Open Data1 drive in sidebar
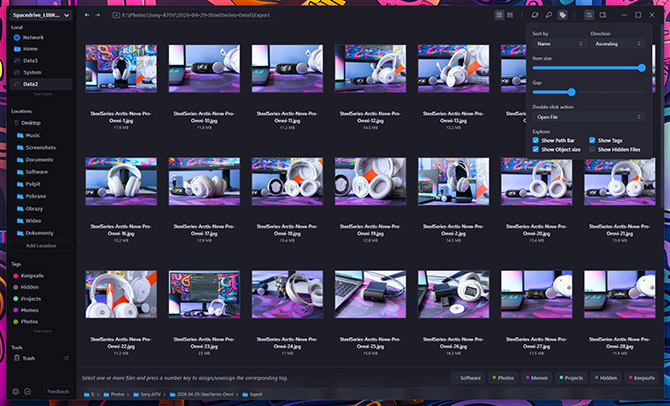 coord(41,61)
